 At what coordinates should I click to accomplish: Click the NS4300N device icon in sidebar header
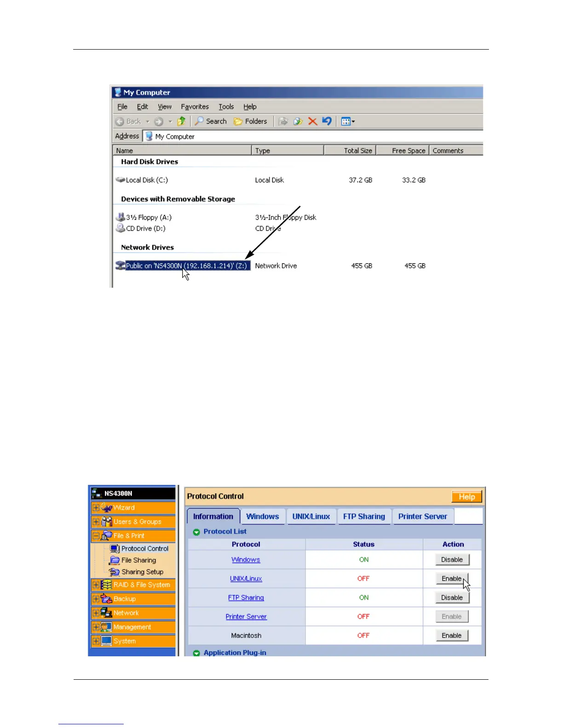click(x=97, y=493)
